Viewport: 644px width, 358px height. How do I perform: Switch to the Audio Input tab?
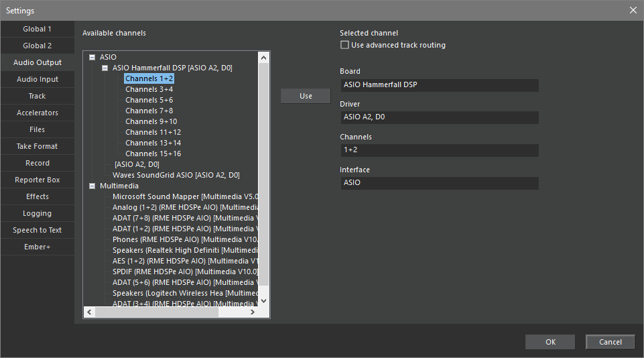pos(38,79)
